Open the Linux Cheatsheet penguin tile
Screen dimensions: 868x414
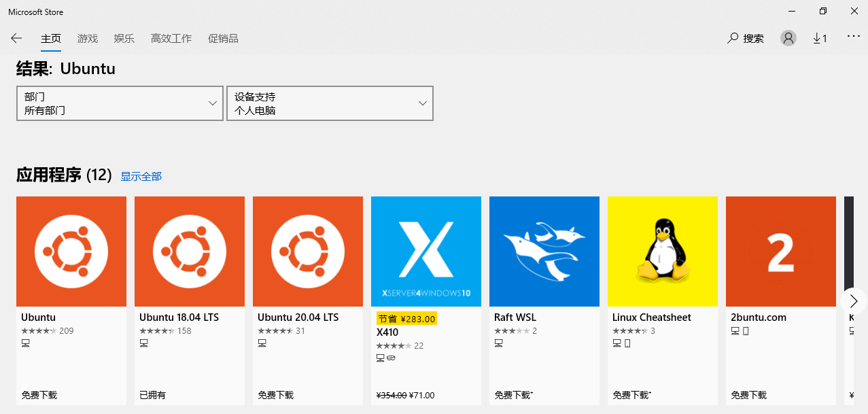click(663, 252)
